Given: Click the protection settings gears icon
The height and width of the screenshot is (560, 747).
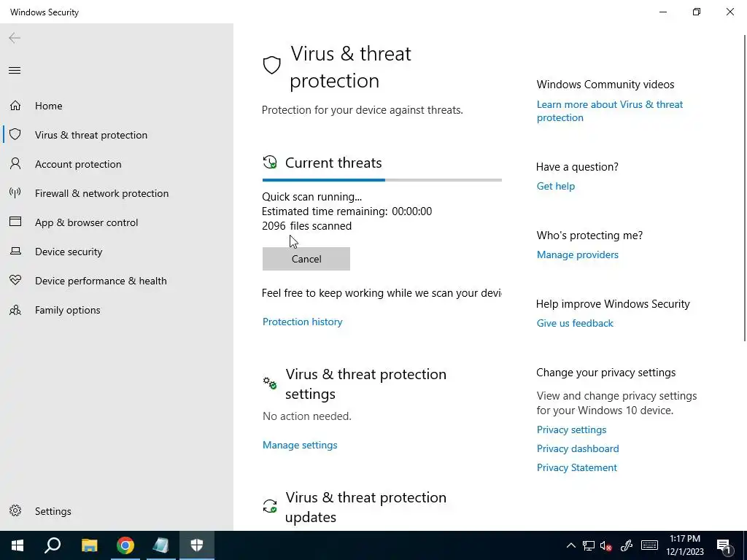Looking at the screenshot, I should click(x=270, y=382).
